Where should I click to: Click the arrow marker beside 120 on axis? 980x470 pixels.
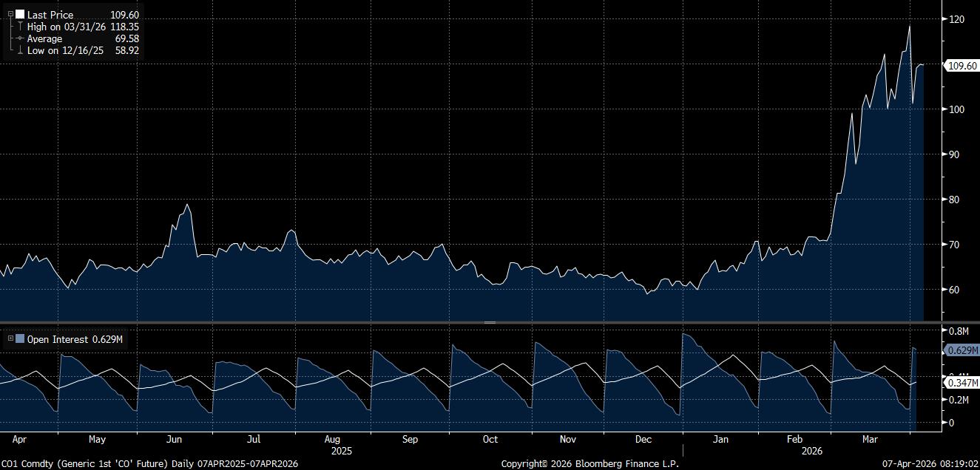point(943,19)
